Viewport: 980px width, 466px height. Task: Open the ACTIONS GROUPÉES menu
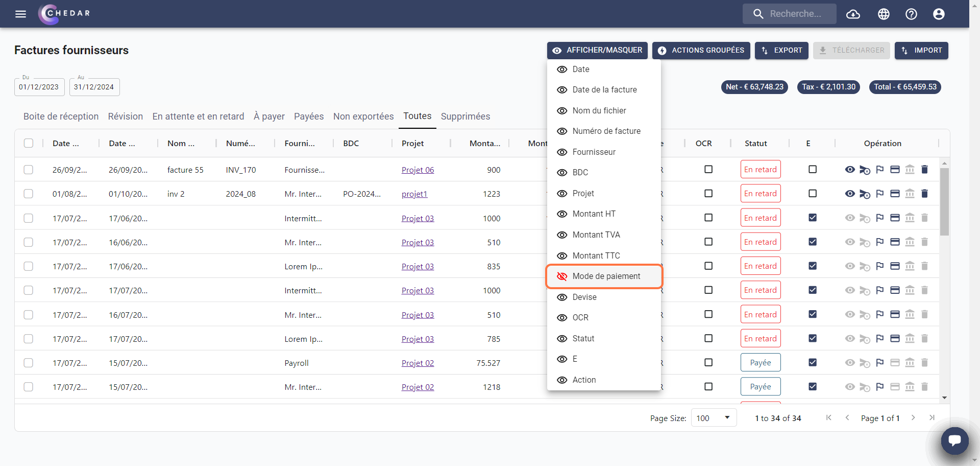pos(701,50)
